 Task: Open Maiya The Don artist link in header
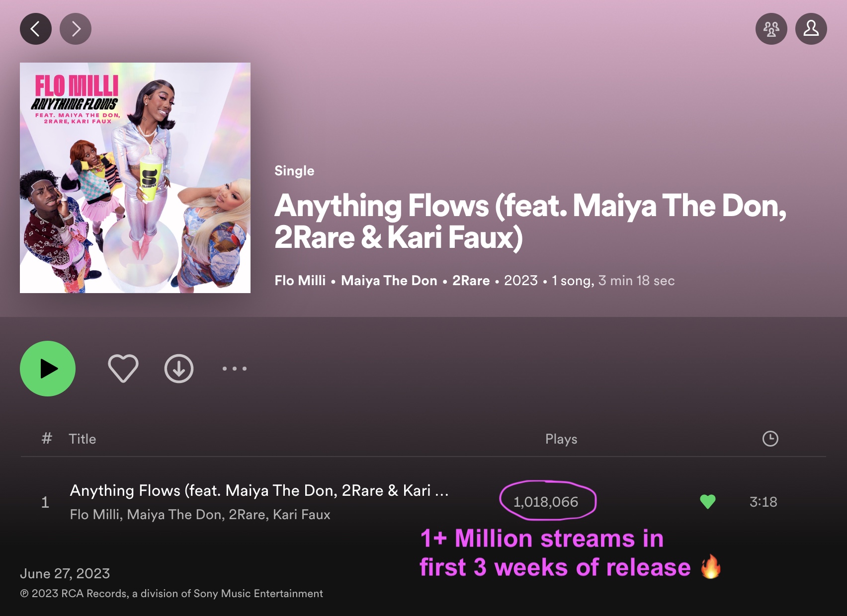click(389, 281)
